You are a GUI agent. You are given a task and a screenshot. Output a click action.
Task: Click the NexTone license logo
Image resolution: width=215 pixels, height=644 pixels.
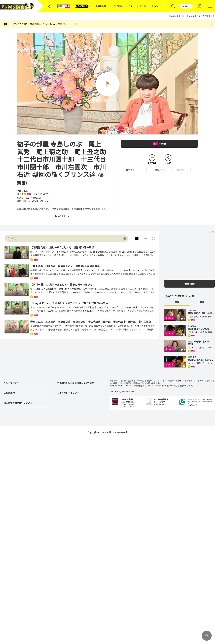[149, 402]
